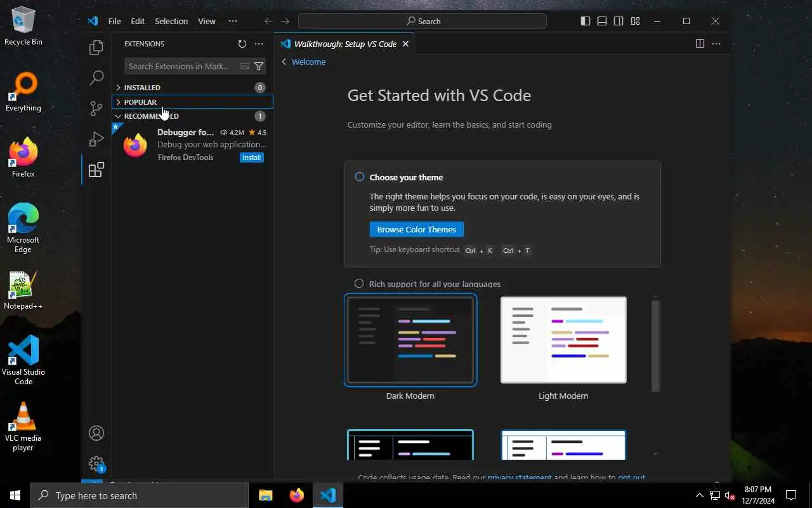Split the editor to the right
This screenshot has height=508, width=812.
[x=700, y=44]
